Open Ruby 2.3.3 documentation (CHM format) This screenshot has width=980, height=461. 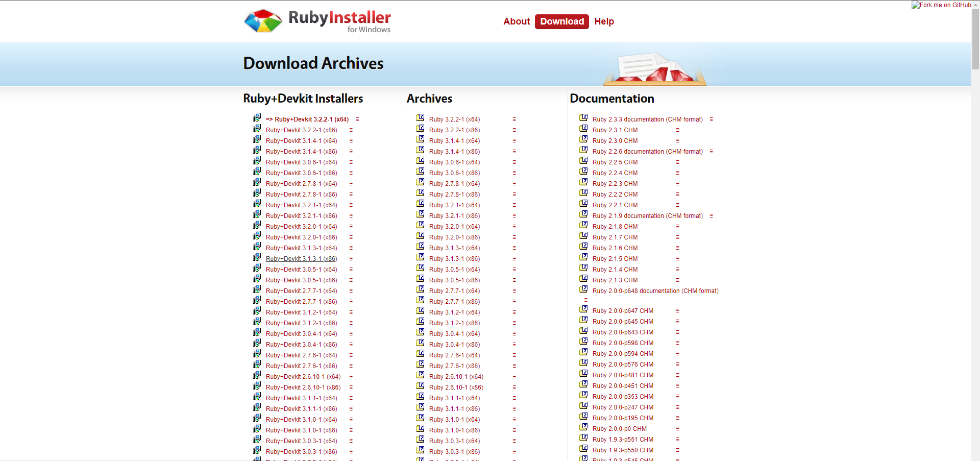point(647,119)
